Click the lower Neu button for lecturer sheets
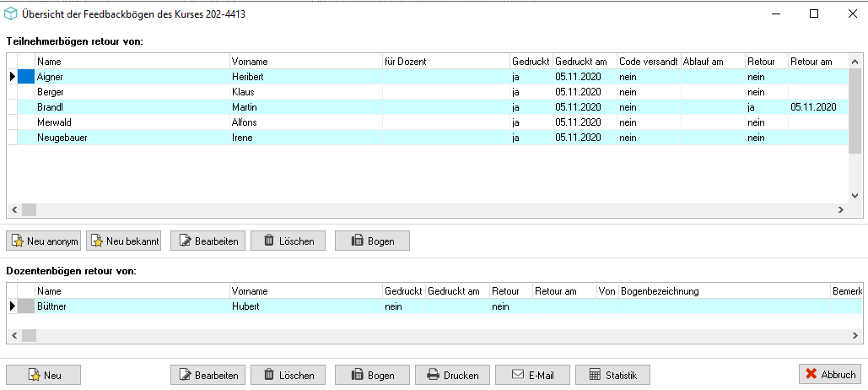868x390 pixels. coord(43,375)
